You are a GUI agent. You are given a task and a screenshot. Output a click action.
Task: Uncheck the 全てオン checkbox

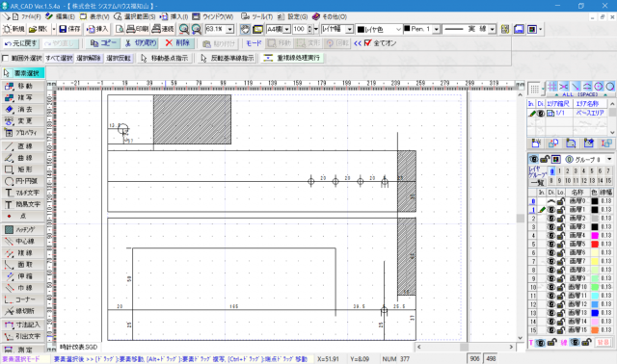[367, 42]
